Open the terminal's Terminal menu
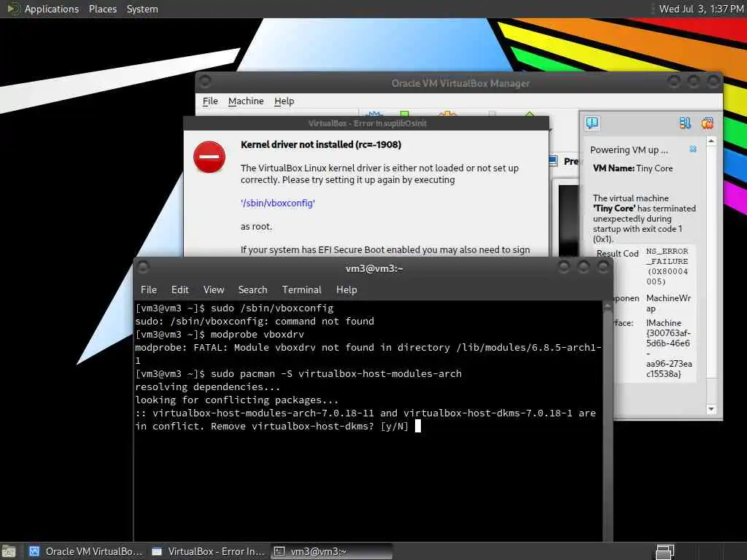This screenshot has height=560, width=747. (x=301, y=289)
